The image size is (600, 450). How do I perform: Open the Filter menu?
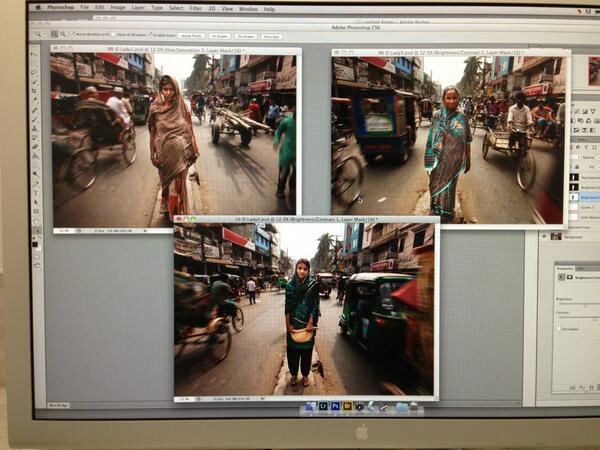point(196,8)
